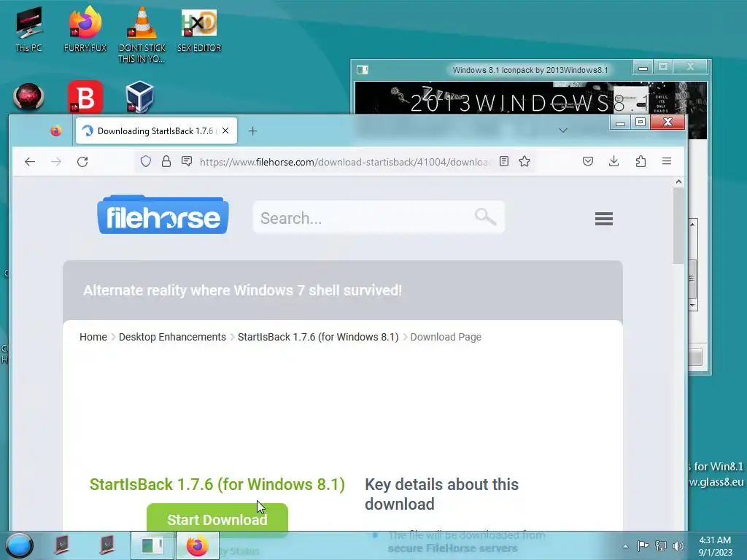Viewport: 747px width, 560px height.
Task: Click the Key details about this download heading
Action: (x=441, y=494)
